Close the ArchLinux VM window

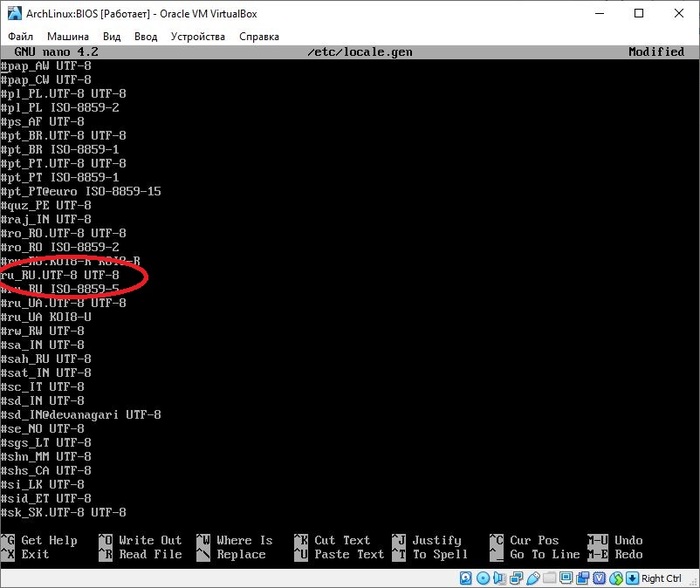point(679,13)
